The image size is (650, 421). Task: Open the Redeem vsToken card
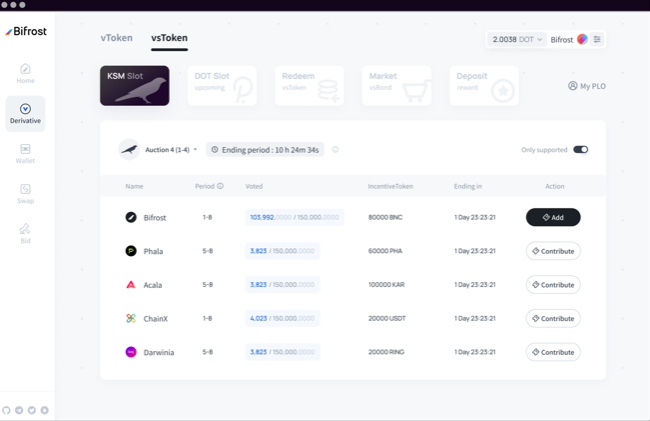(309, 86)
